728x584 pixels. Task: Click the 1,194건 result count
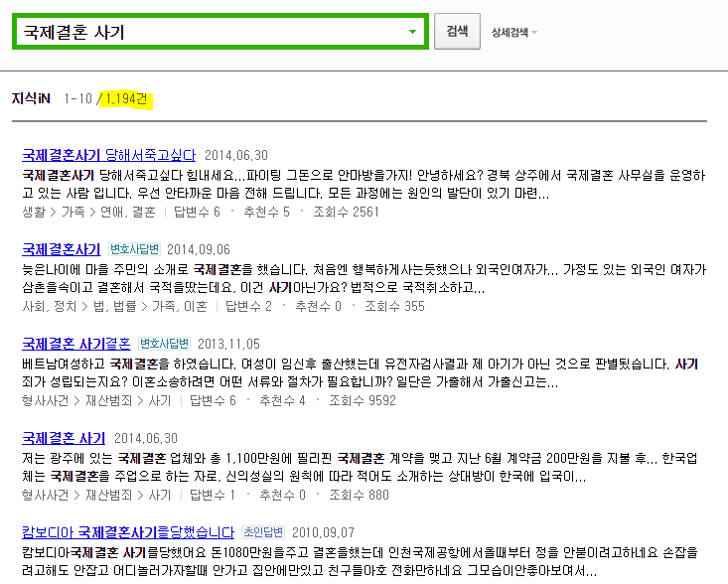click(x=126, y=99)
